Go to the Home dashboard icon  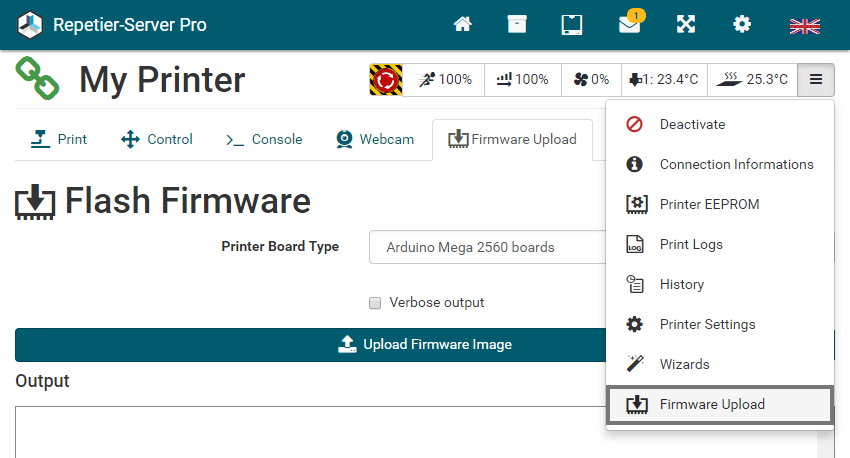(462, 24)
